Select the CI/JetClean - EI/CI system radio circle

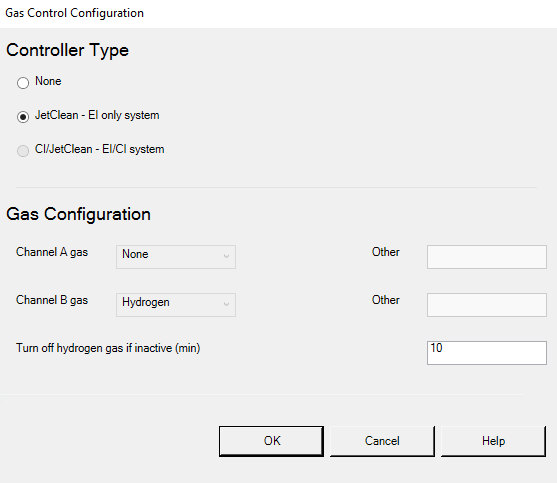coord(23,151)
